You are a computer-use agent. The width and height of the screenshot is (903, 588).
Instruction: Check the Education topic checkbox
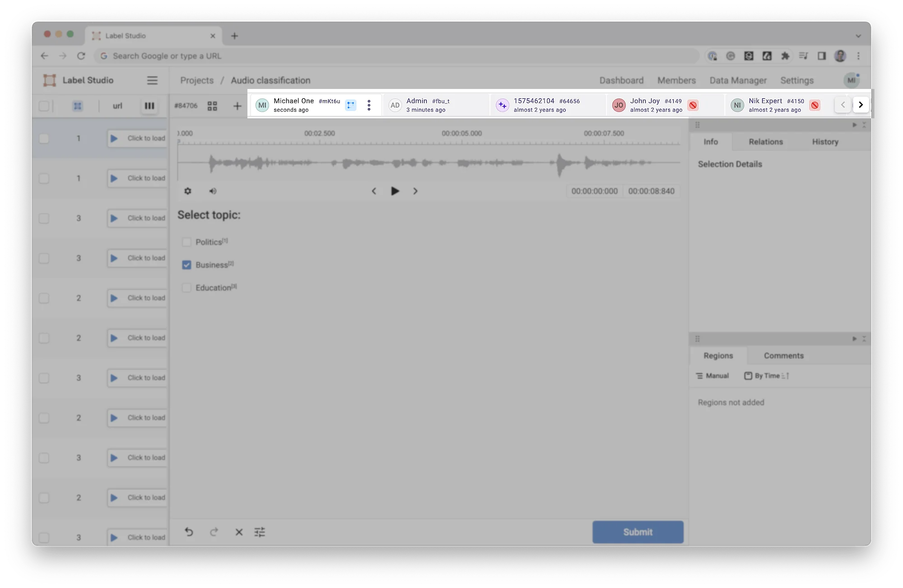[x=186, y=287]
